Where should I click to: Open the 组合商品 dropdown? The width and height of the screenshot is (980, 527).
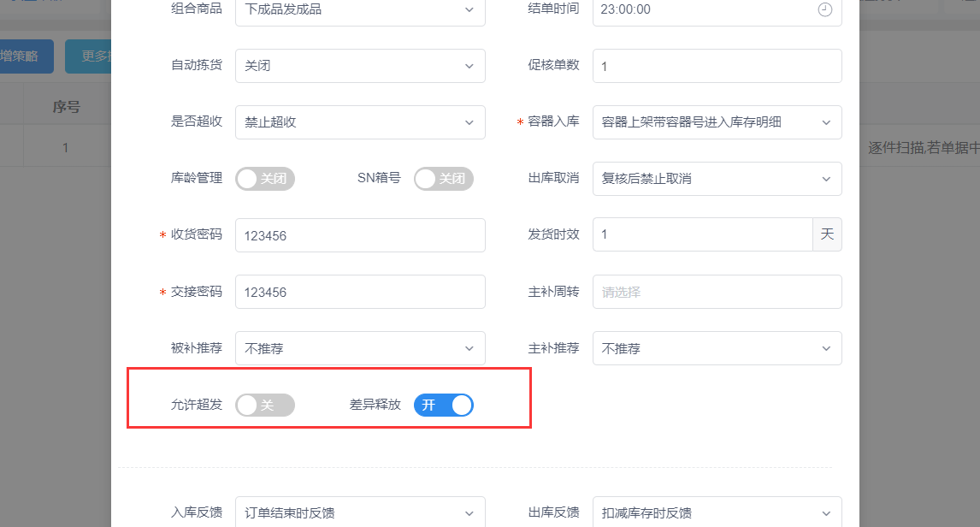[x=360, y=9]
